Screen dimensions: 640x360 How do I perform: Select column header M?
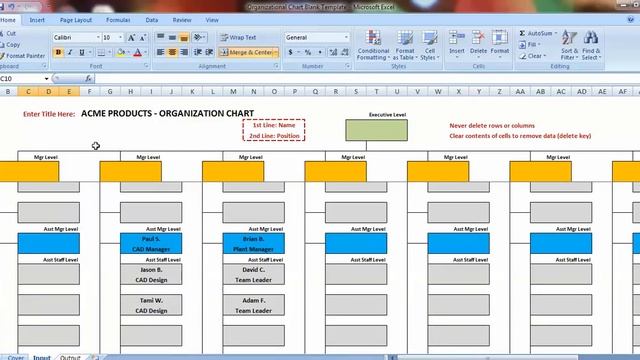point(233,92)
